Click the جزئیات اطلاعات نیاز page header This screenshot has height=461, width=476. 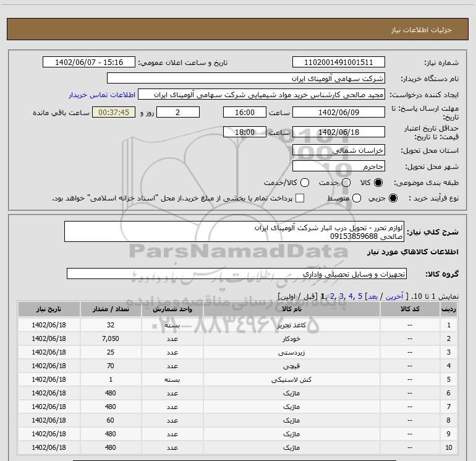(422, 30)
